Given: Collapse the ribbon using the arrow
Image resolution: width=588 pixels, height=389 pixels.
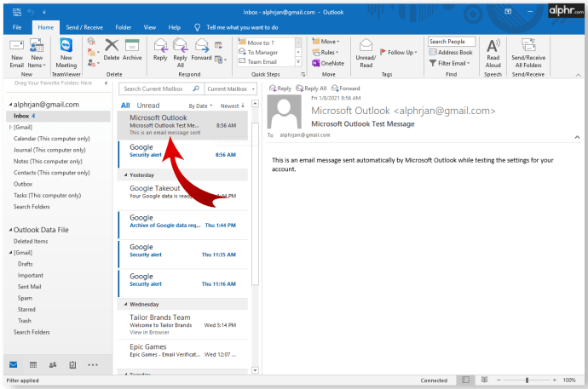Looking at the screenshot, I should point(578,75).
